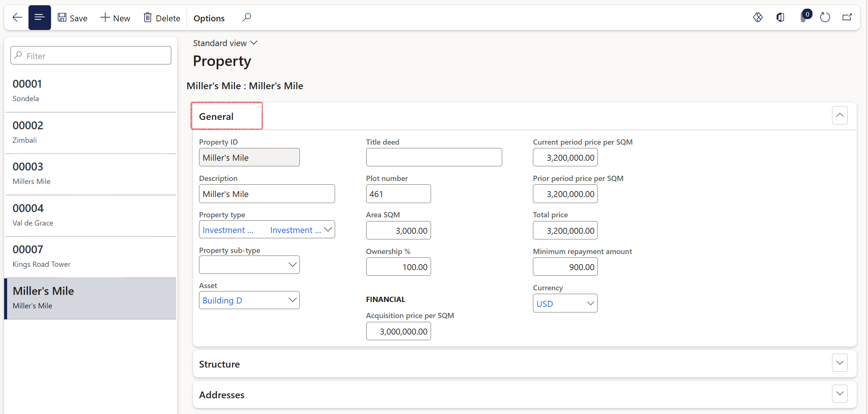Image resolution: width=868 pixels, height=414 pixels.
Task: Click the Title deed input field
Action: click(434, 157)
